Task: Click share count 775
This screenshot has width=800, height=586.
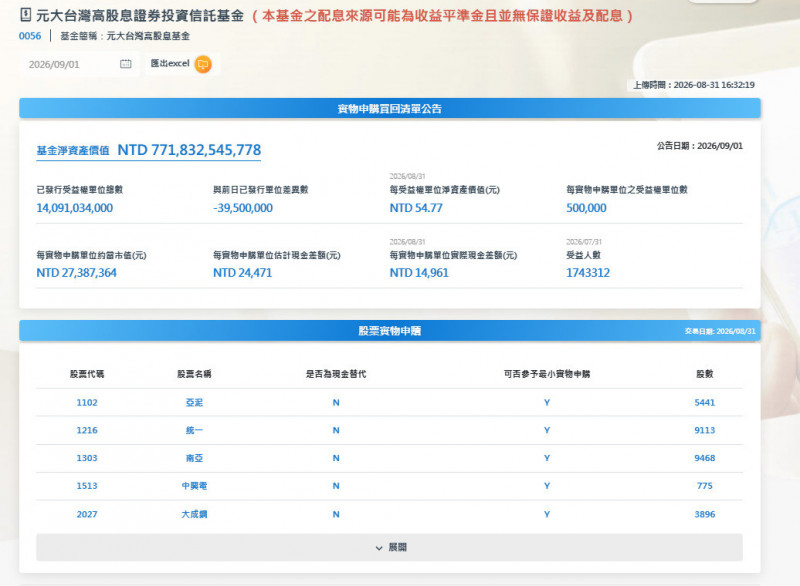Action: click(705, 486)
